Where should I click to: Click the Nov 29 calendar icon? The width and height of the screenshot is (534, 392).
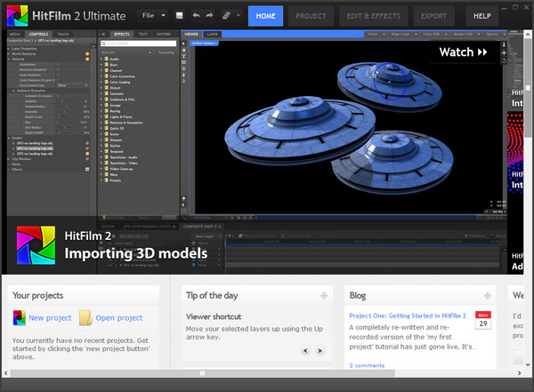coord(483,320)
